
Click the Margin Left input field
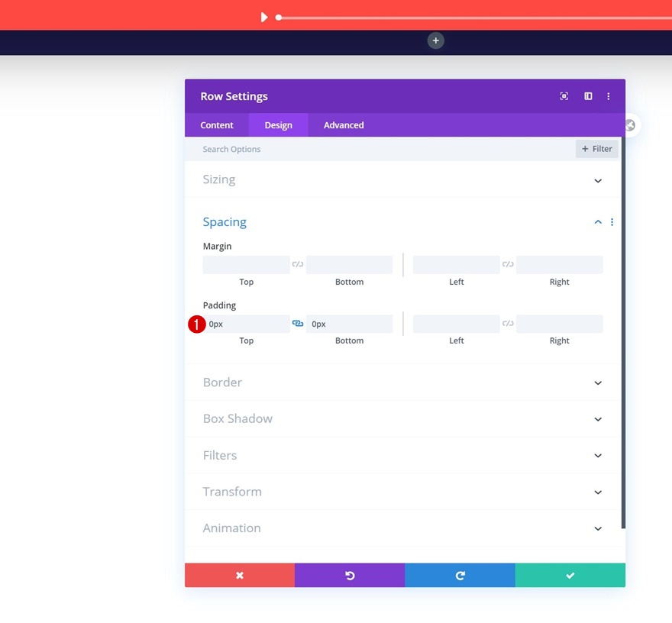[x=456, y=265]
